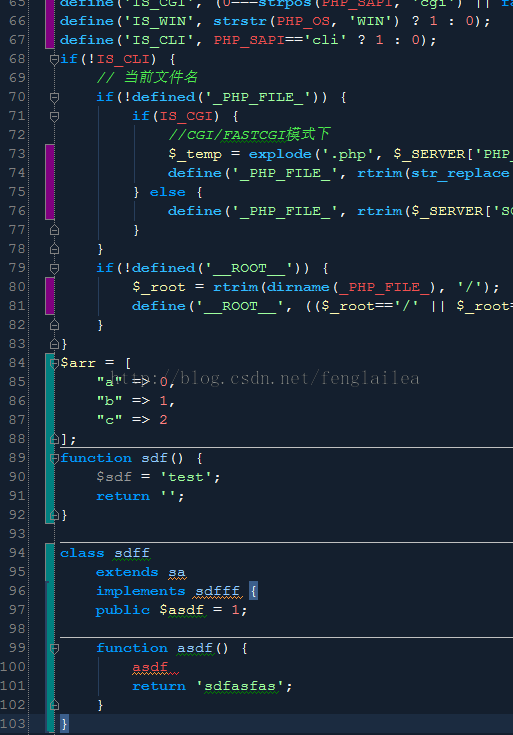
Task: Click line number 66 in gutter
Action: point(17,21)
